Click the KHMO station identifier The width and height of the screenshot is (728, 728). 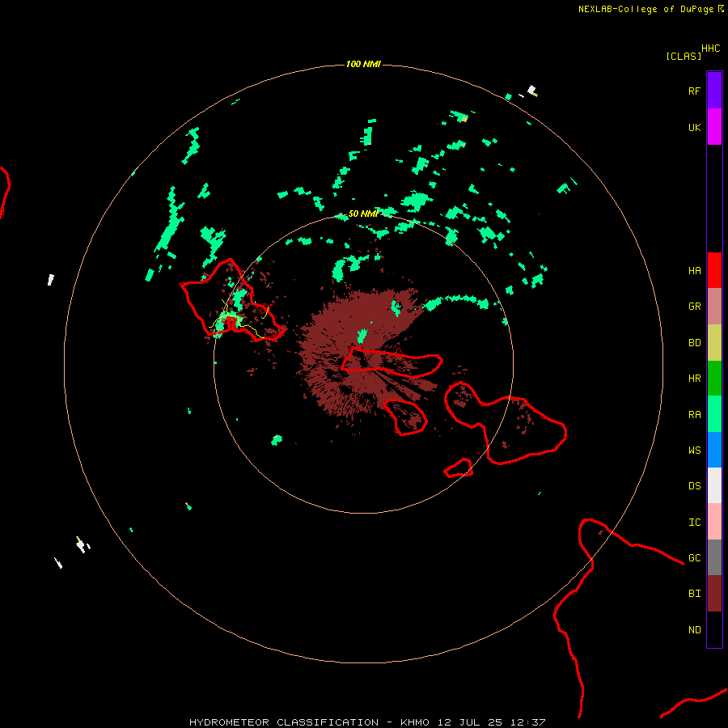(x=415, y=722)
